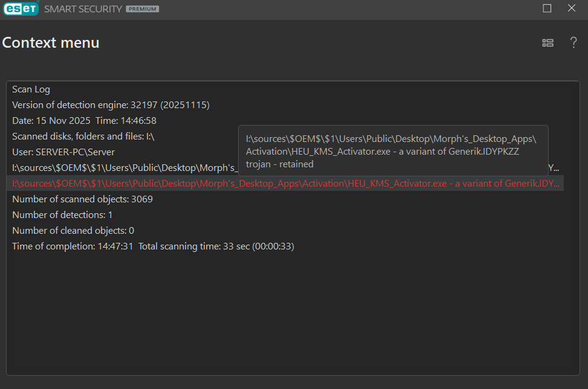Select the white truncated I:\sources path row
Image resolution: width=588 pixels, height=389 pixels.
tap(121, 167)
